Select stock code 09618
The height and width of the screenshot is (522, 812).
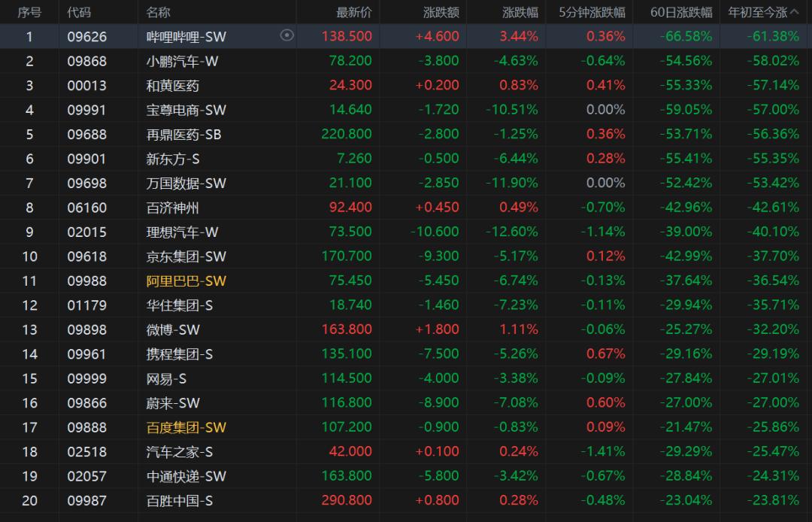[x=87, y=256]
